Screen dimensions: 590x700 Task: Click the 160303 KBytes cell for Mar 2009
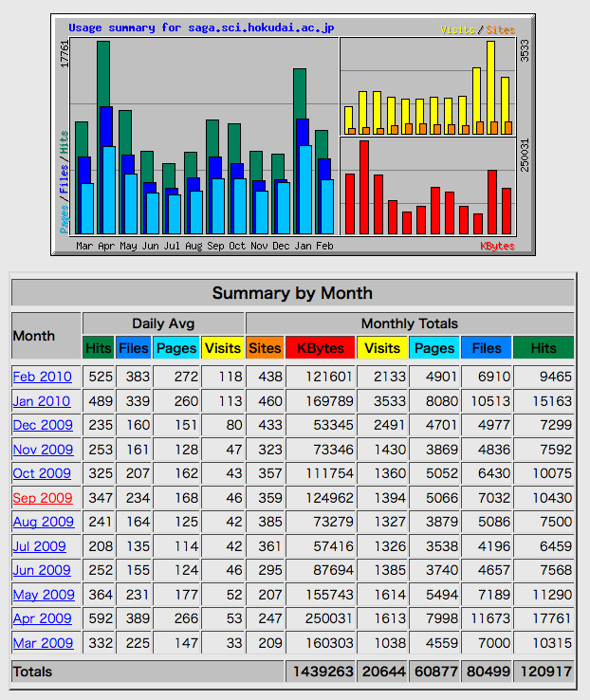pyautogui.click(x=321, y=643)
